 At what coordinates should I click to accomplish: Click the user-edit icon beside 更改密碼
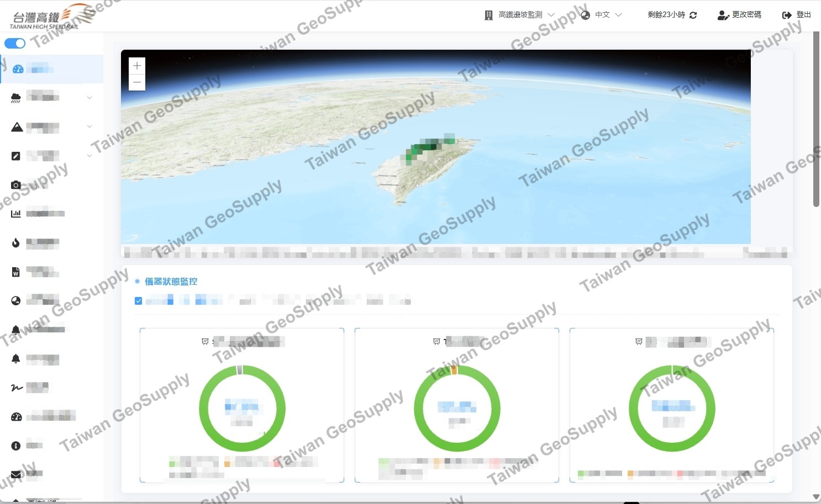[x=723, y=15]
